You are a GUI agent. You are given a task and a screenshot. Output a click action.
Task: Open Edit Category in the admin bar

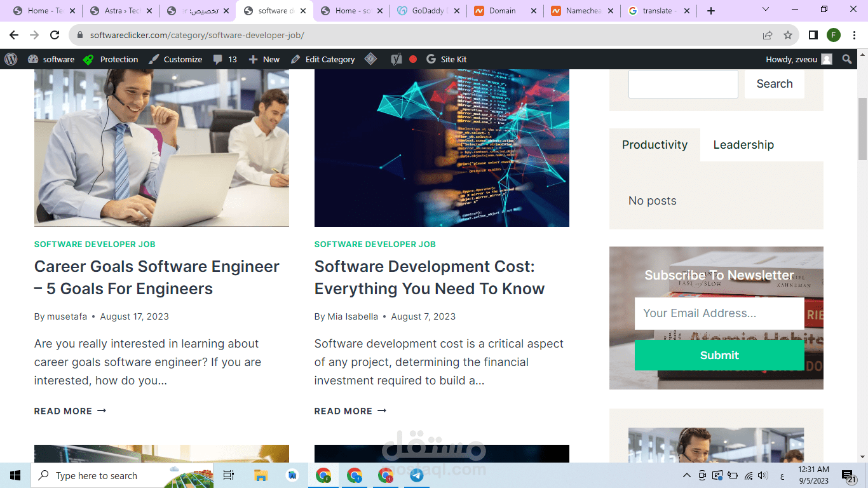[323, 59]
